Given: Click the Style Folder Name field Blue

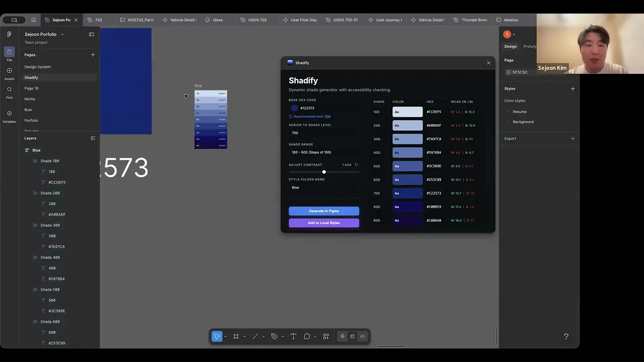Looking at the screenshot, I should (x=324, y=188).
